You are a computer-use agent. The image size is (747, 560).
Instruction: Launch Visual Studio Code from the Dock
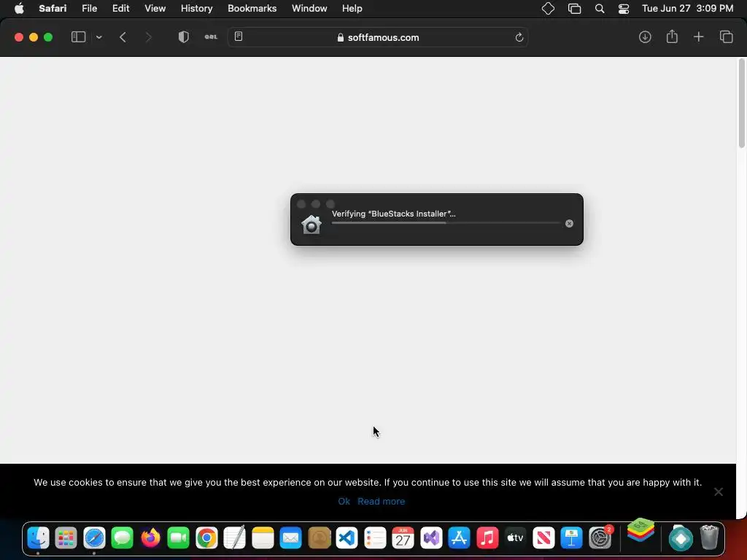(347, 538)
